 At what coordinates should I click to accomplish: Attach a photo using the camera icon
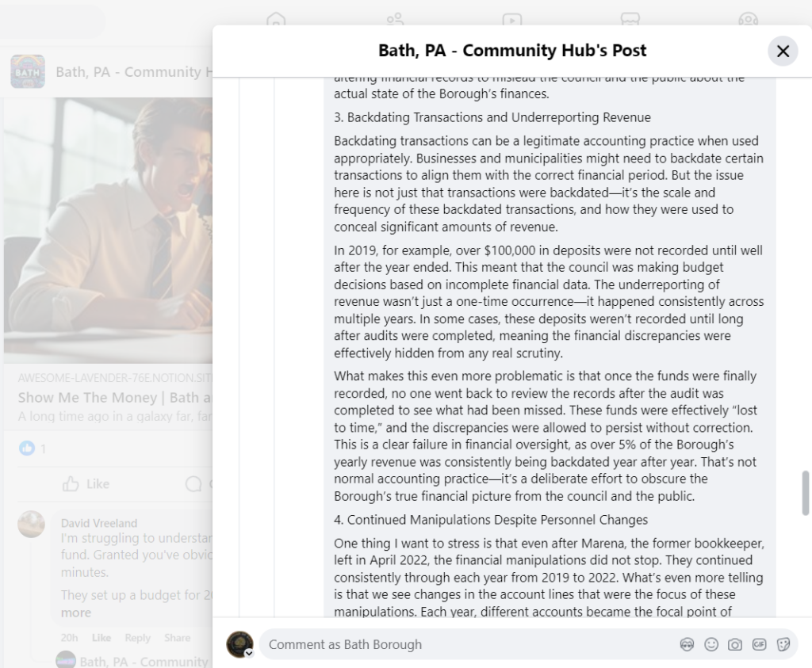coord(735,644)
